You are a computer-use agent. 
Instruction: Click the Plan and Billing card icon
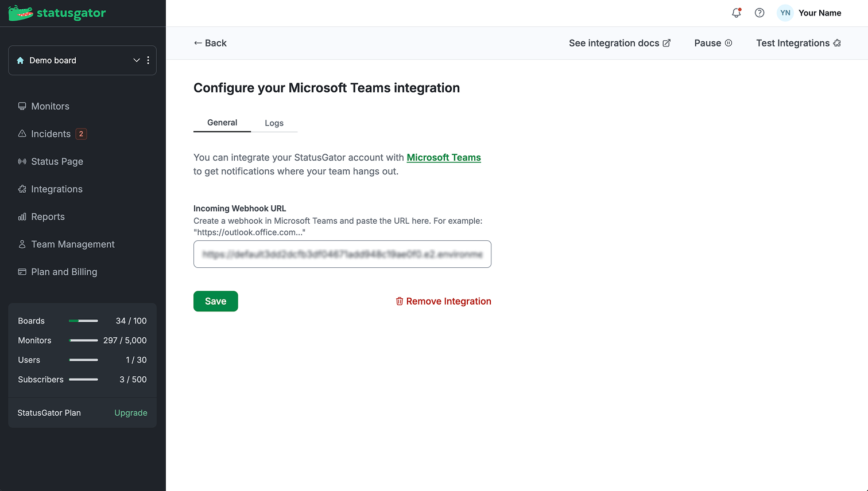(22, 271)
